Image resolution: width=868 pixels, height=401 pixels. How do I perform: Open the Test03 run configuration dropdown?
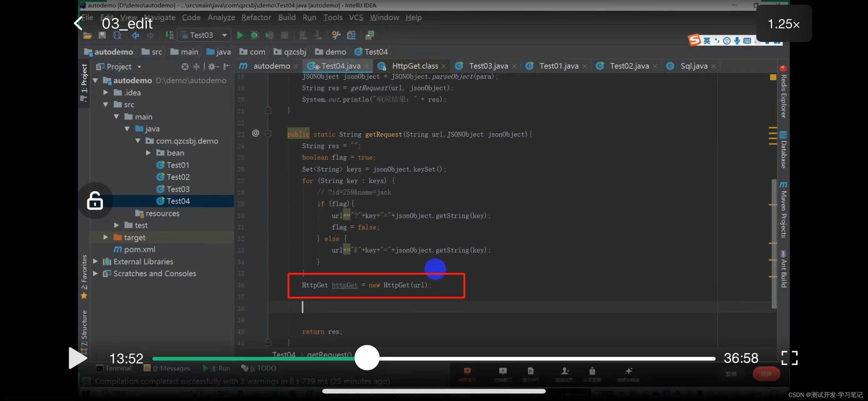tap(204, 35)
